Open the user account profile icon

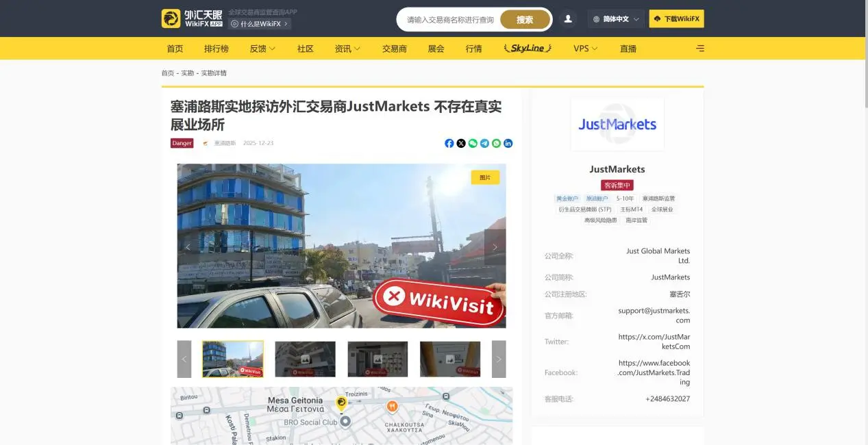pos(568,19)
